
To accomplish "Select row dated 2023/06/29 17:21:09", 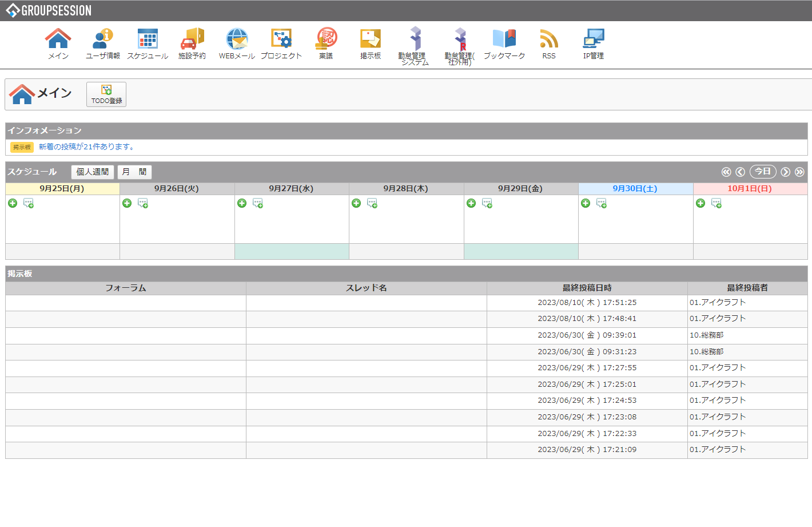I will tap(407, 450).
